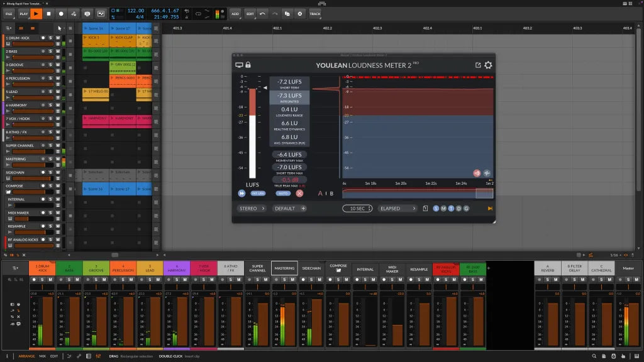This screenshot has width=644, height=362.
Task: Open the FILE menu dropdown
Action: (x=9, y=14)
